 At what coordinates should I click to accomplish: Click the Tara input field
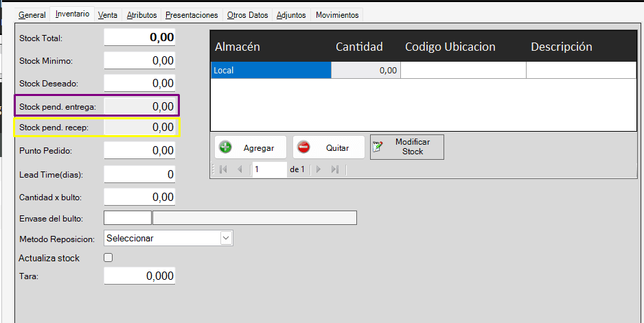click(x=139, y=276)
